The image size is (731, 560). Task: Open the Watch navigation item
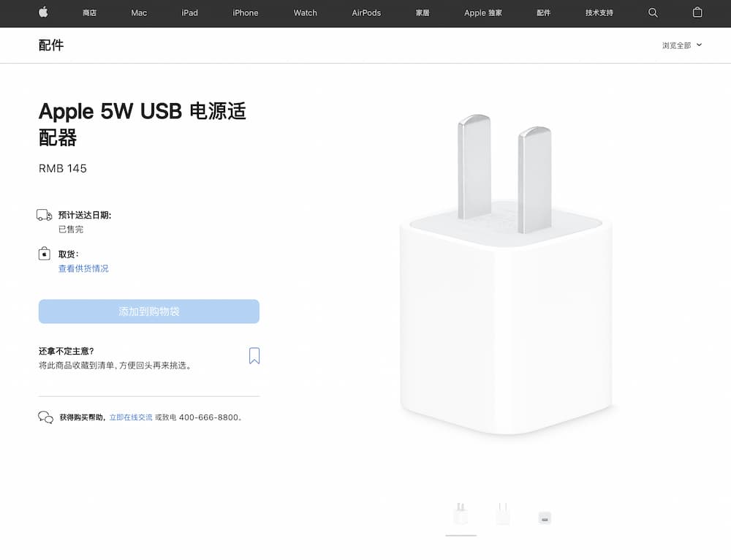tap(305, 12)
